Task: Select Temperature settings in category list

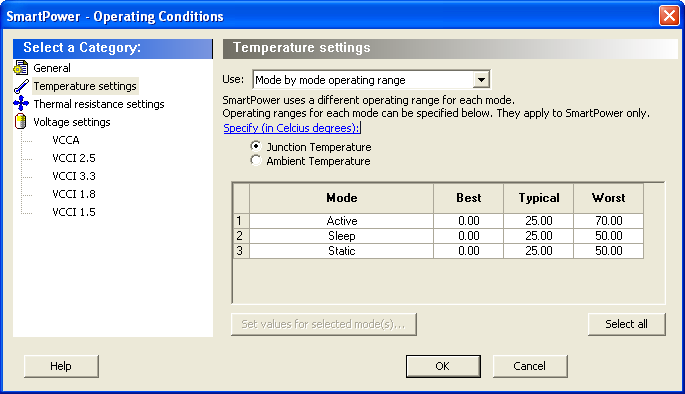Action: click(x=85, y=86)
